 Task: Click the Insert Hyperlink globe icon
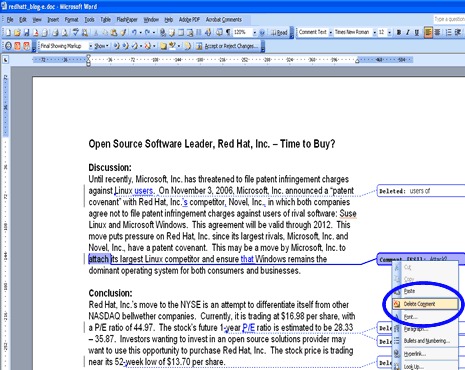(162, 32)
